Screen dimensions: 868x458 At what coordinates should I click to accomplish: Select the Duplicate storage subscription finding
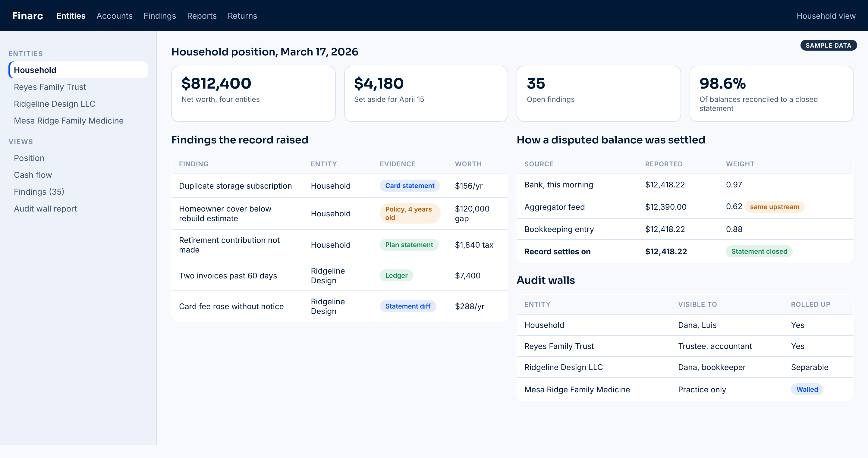pyautogui.click(x=339, y=186)
